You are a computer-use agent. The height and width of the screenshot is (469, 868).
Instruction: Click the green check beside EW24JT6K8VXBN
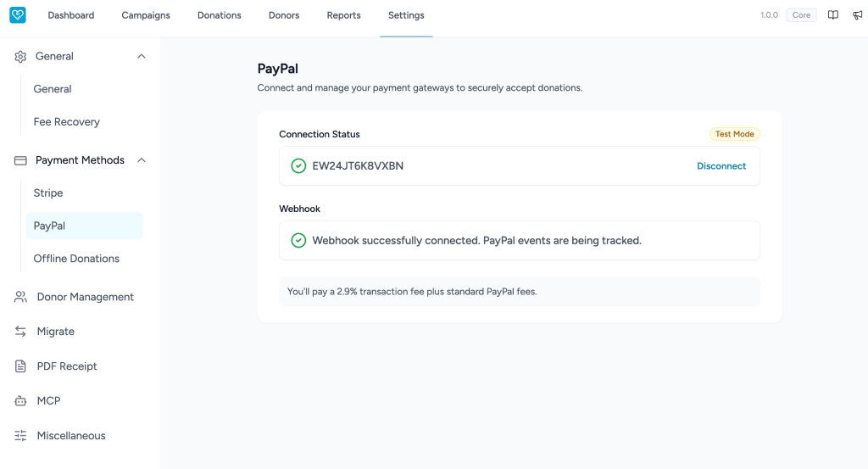click(x=298, y=165)
